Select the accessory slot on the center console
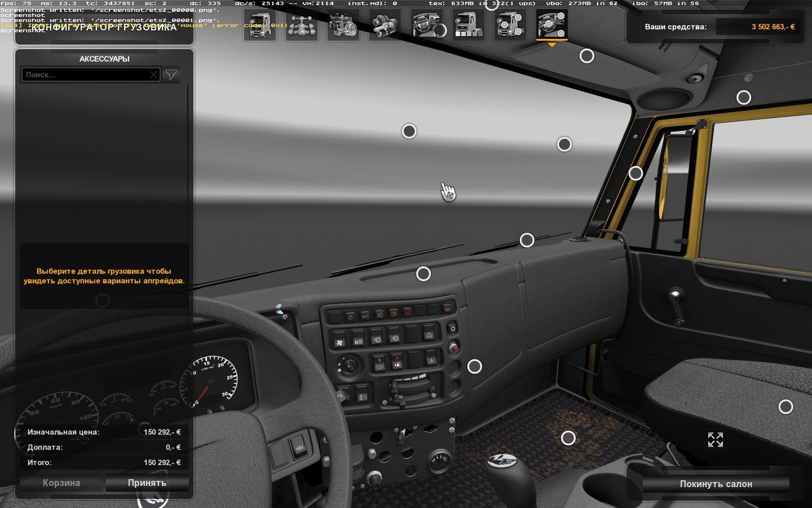This screenshot has height=508, width=812. click(x=475, y=366)
